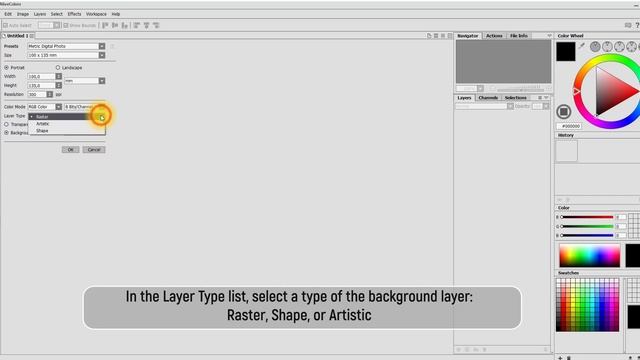
Task: Switch to the Navigator tab
Action: 468,36
